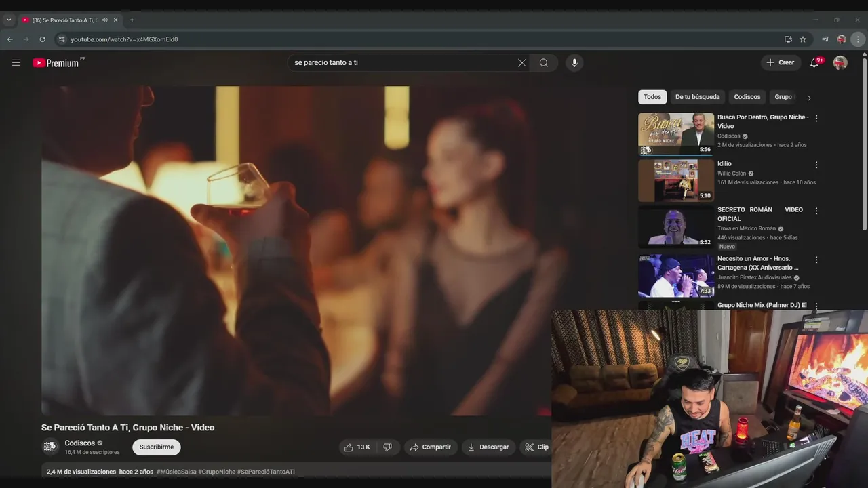Go forward in browser history

pos(26,39)
